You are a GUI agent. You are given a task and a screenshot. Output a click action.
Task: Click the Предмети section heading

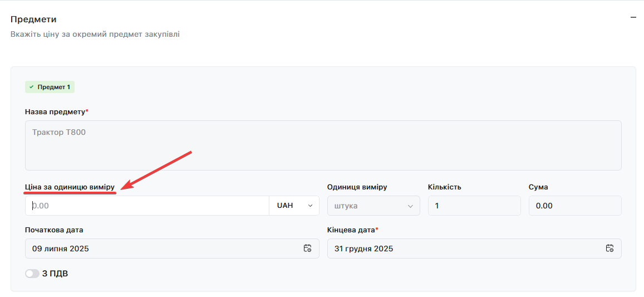[33, 20]
